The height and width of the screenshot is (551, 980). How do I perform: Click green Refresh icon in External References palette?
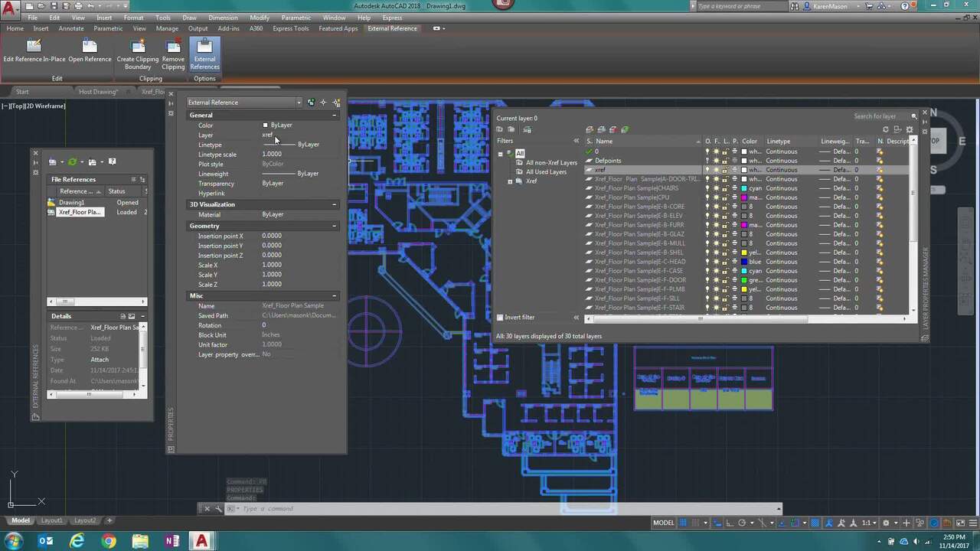[x=73, y=161]
